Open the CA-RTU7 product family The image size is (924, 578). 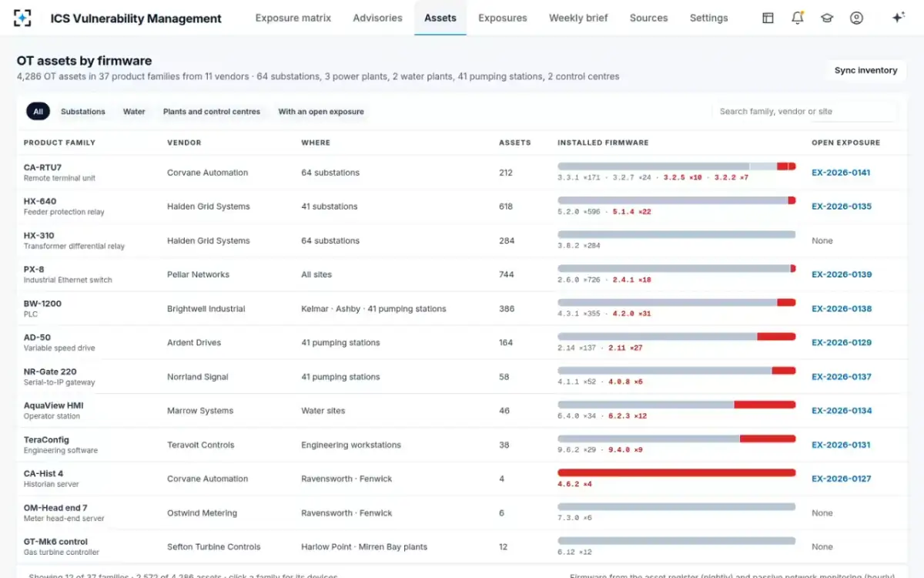[42, 167]
